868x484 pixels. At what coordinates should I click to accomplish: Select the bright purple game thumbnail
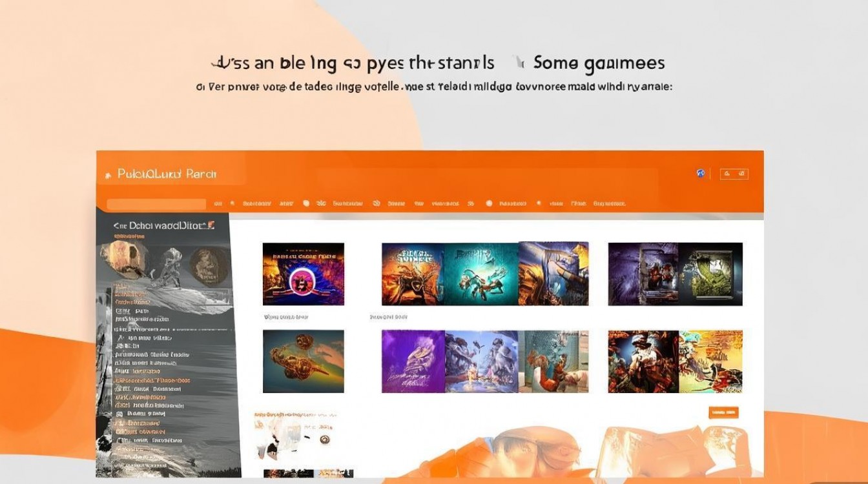click(x=413, y=361)
